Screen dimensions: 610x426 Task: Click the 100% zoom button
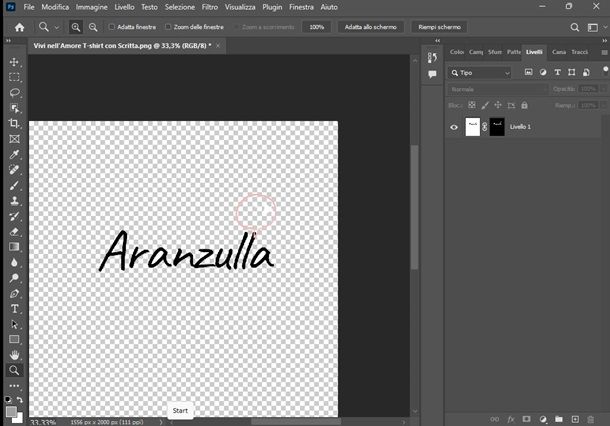click(317, 27)
